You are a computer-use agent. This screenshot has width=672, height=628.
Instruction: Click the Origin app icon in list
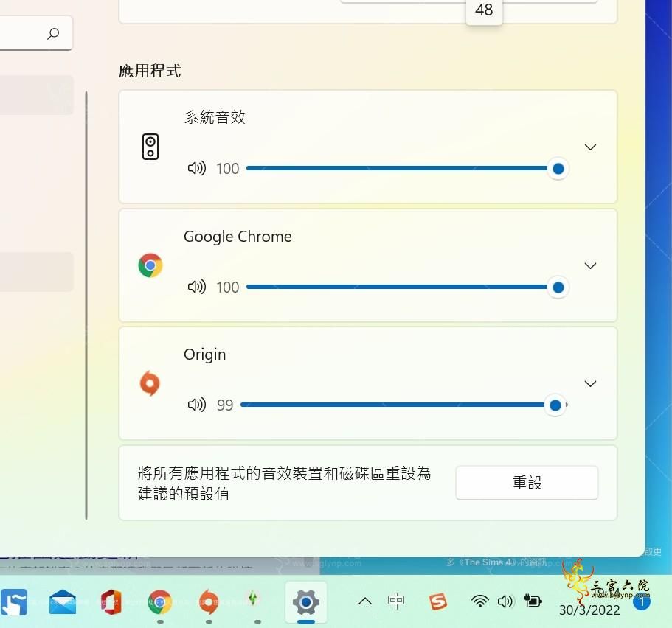pos(150,383)
